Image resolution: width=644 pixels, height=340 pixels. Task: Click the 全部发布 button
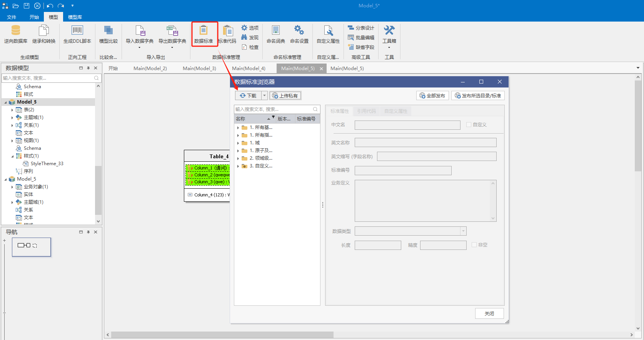[x=432, y=95]
